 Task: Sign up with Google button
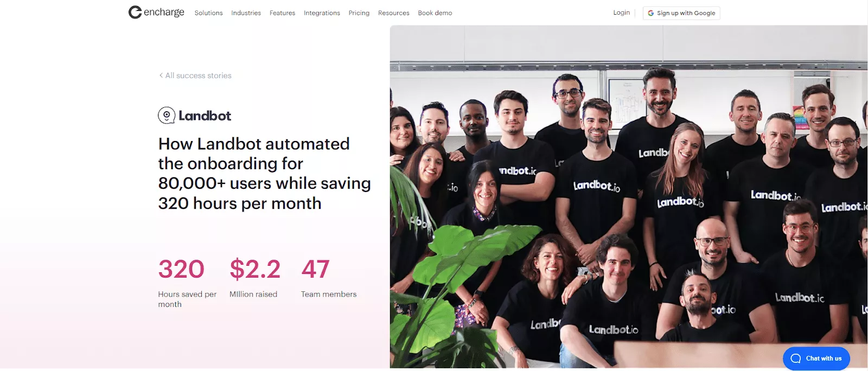tap(681, 13)
